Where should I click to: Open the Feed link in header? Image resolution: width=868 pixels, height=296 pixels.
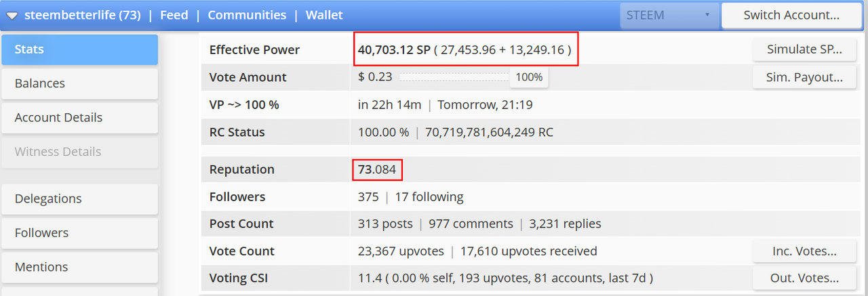[x=174, y=15]
